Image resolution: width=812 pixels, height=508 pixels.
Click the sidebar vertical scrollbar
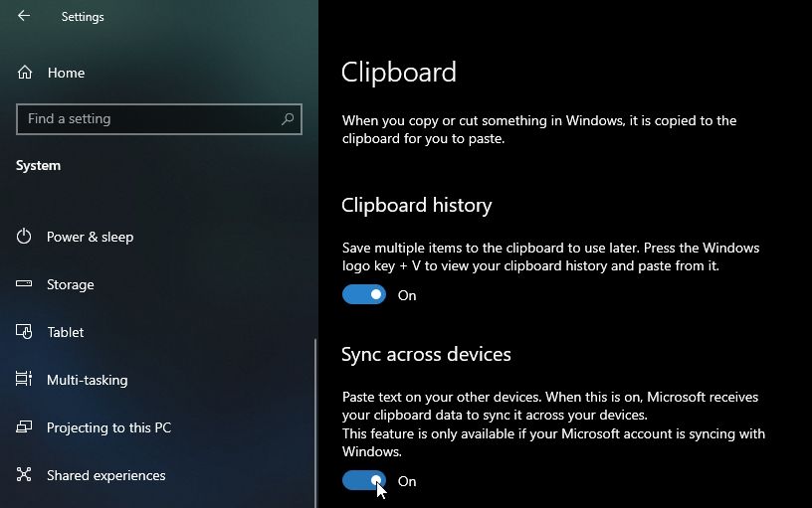[x=315, y=418]
